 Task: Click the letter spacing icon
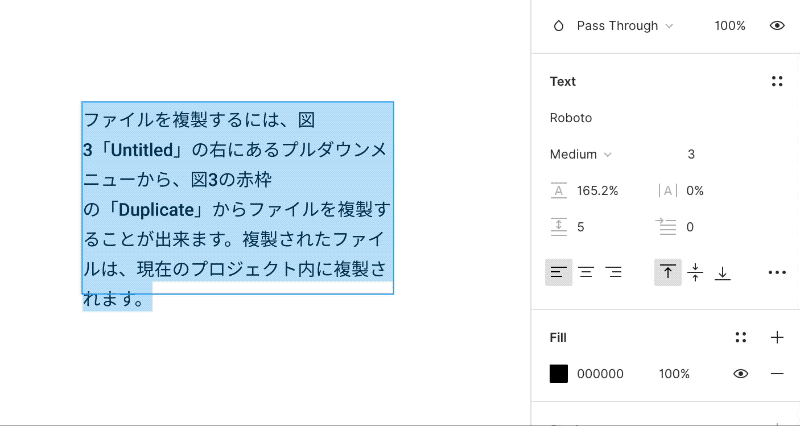click(x=667, y=190)
